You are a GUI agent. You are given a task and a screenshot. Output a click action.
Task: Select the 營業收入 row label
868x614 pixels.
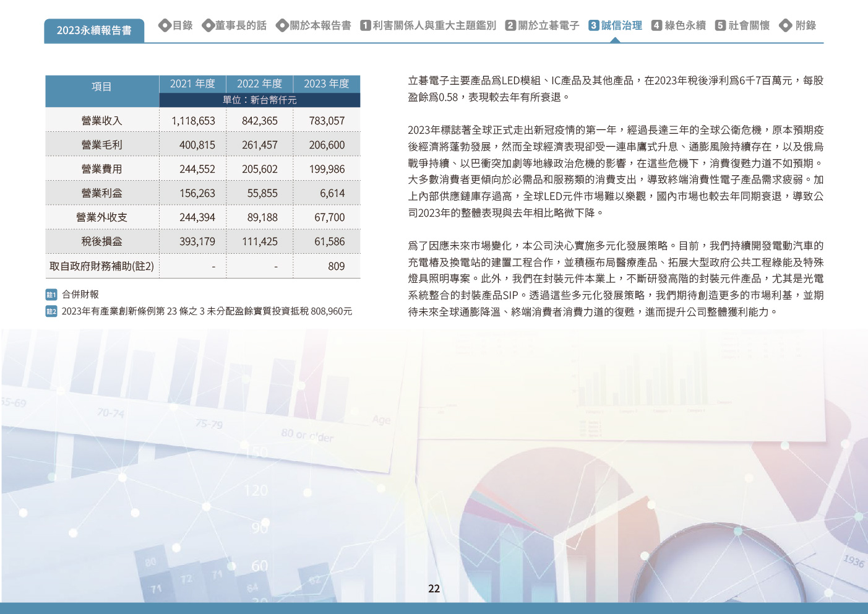click(x=102, y=121)
